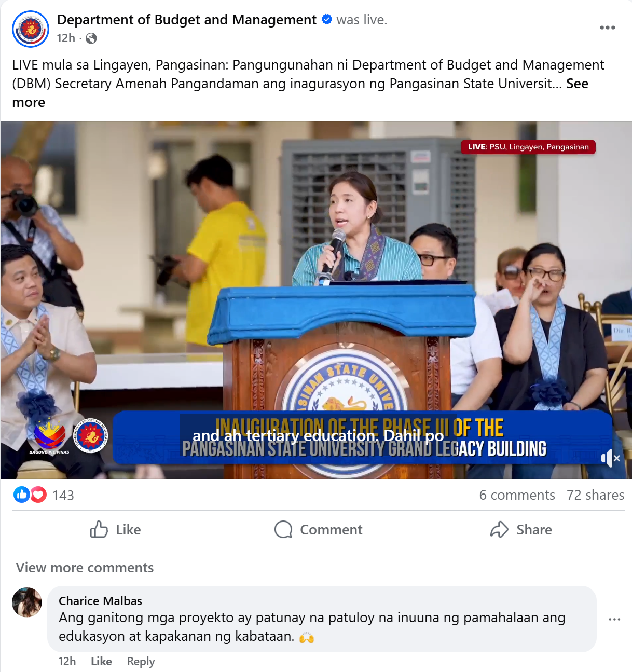Open the Department of Budget and Management profile picture
This screenshot has height=672, width=632.
[31, 29]
